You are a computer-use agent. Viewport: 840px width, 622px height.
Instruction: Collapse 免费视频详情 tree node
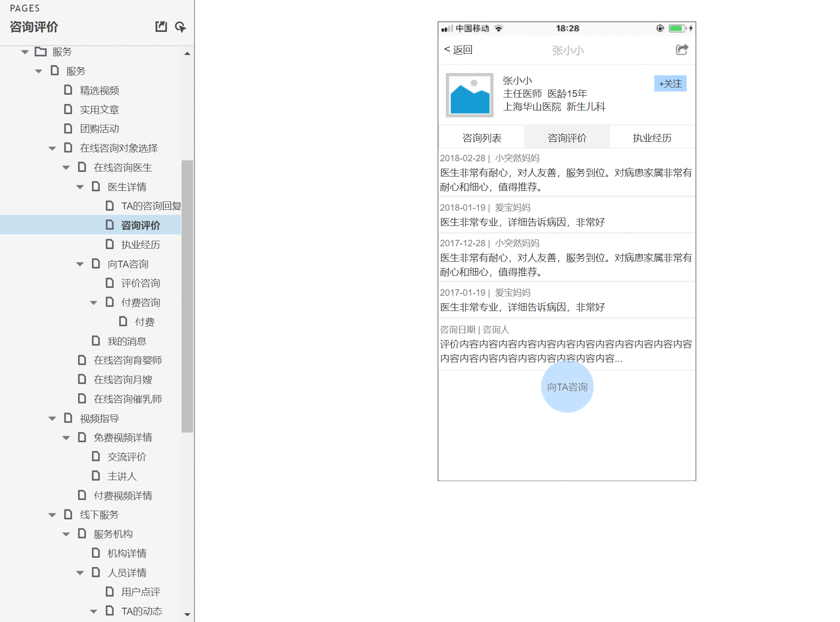[x=66, y=438]
